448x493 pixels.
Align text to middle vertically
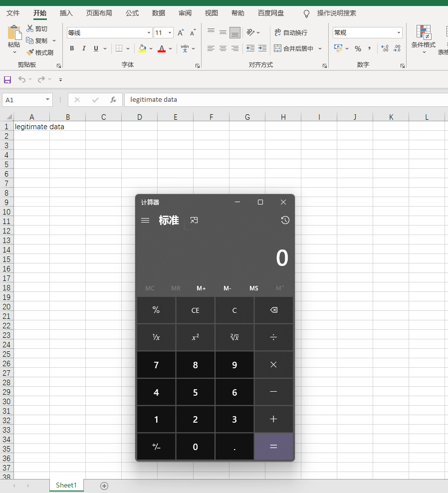click(223, 32)
